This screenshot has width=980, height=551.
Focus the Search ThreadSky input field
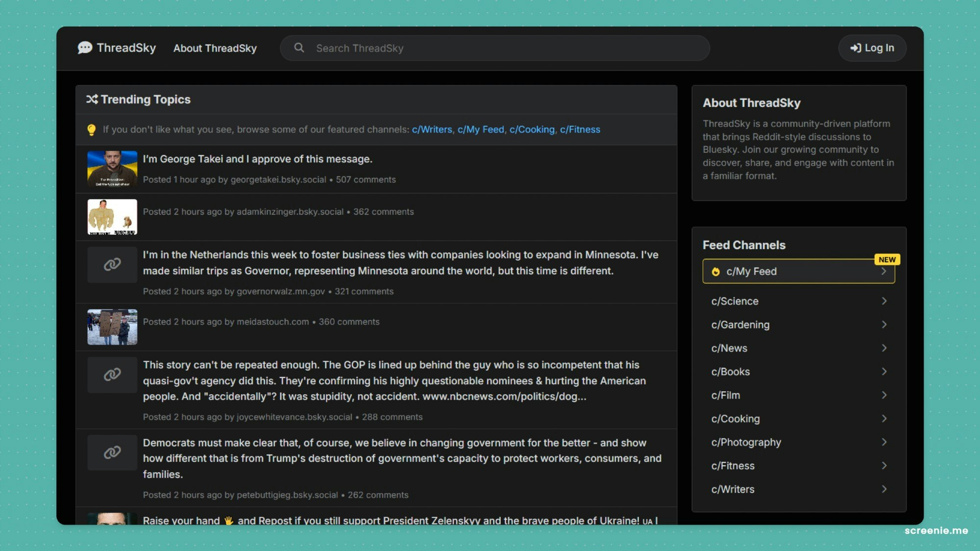tap(495, 48)
